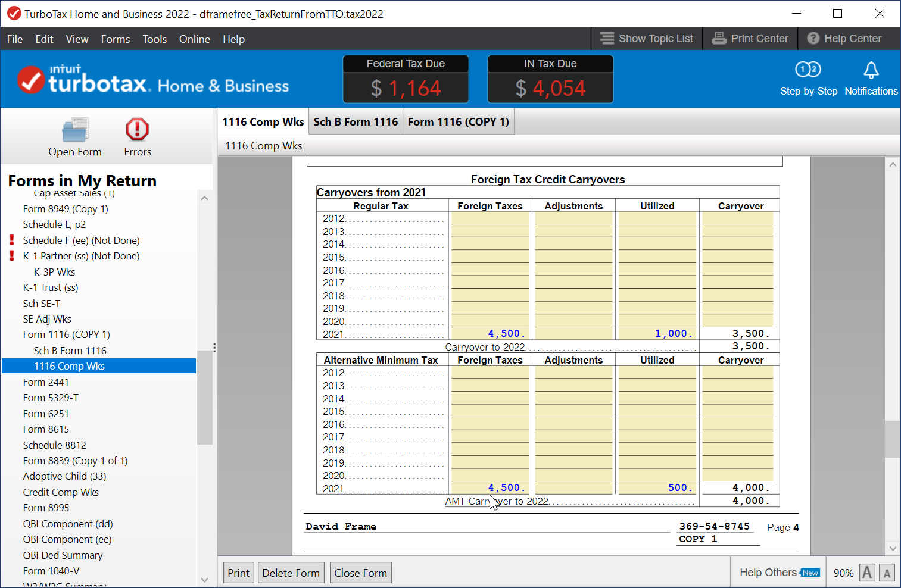The width and height of the screenshot is (901, 588).
Task: Click the IN Tax Due amount
Action: click(550, 88)
